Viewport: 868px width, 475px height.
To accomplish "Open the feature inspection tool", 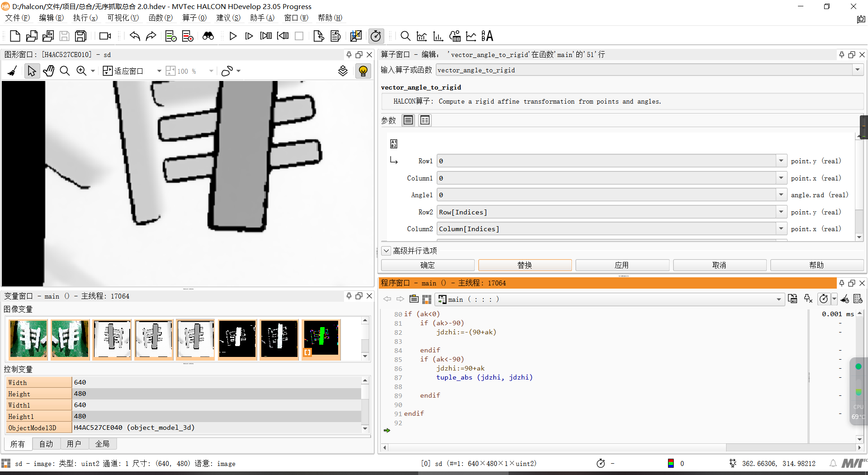I will pyautogui.click(x=455, y=36).
